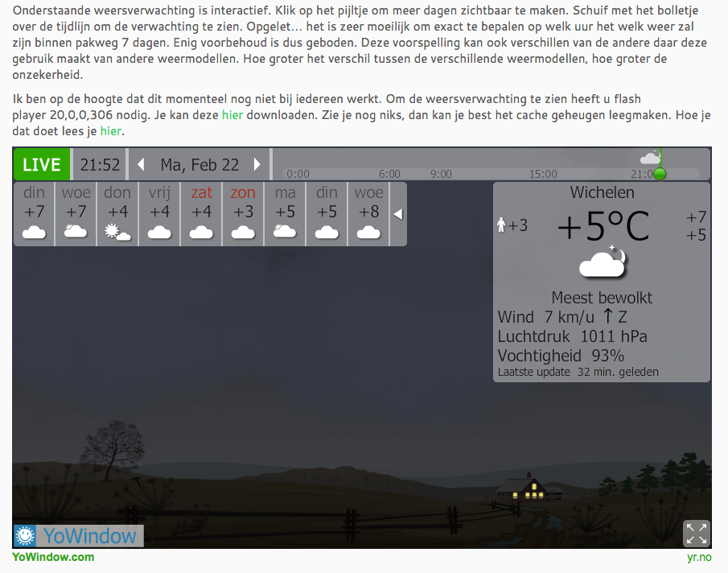728x573 pixels.
Task: Select red 'zat' +4 forecast day
Action: point(202,213)
